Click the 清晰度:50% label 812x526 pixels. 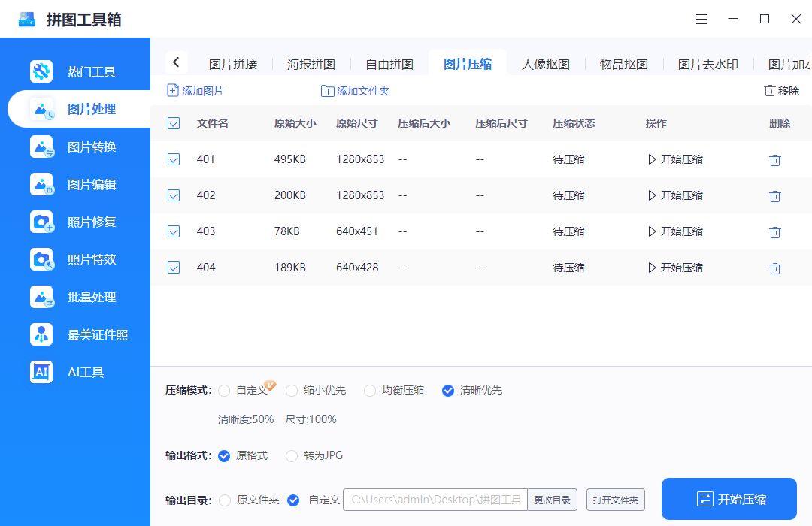click(245, 419)
